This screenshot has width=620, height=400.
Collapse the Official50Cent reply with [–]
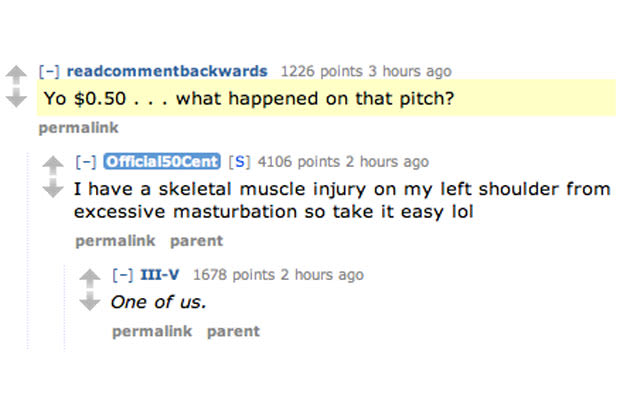tap(86, 162)
